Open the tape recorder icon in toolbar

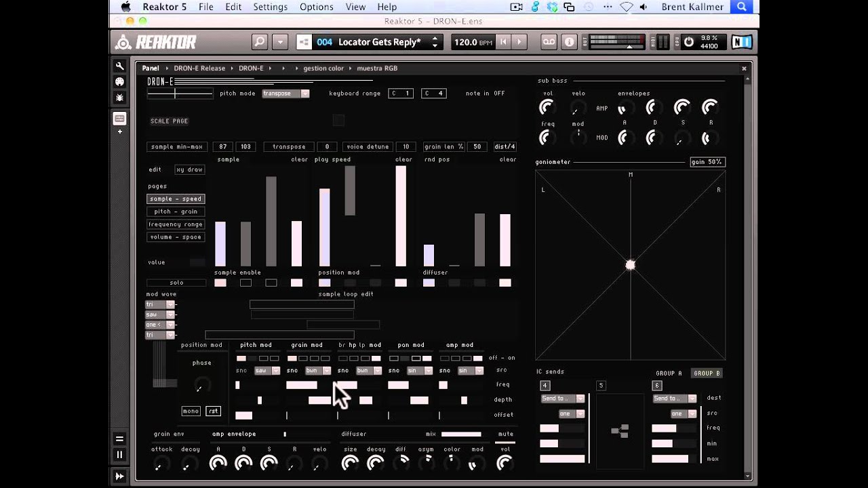click(x=549, y=42)
